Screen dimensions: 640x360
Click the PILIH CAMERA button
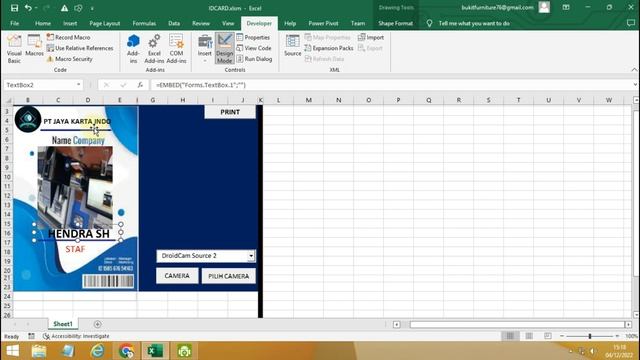(x=229, y=276)
